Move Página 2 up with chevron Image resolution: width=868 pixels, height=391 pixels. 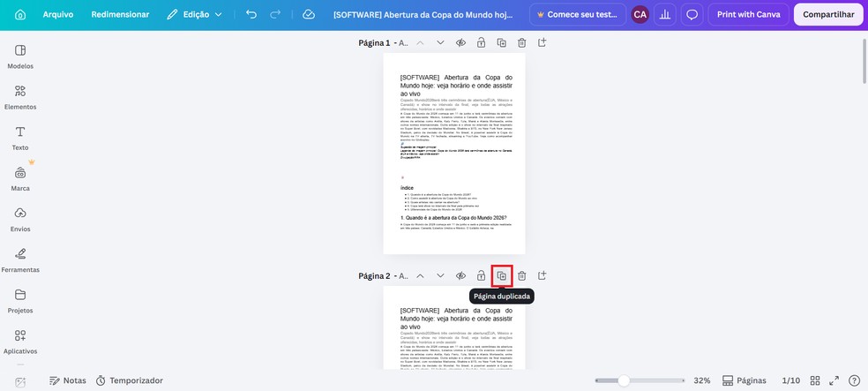420,275
